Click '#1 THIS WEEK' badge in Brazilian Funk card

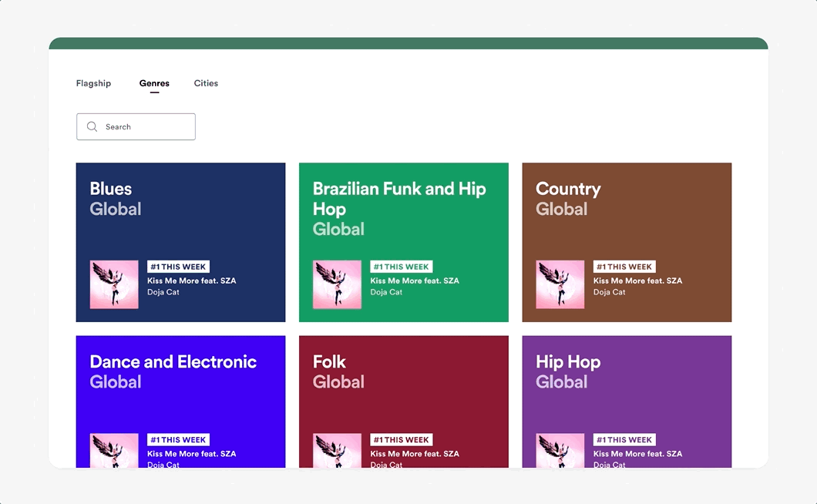tap(402, 267)
